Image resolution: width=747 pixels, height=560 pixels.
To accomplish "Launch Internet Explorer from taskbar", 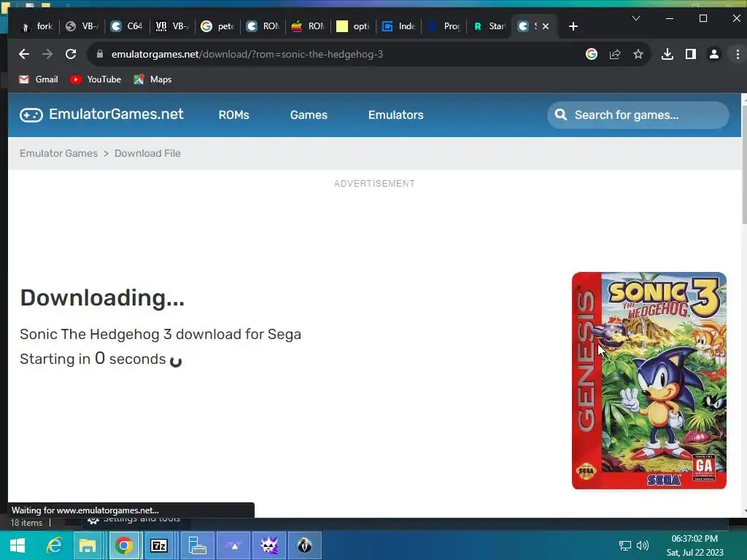I will click(54, 545).
